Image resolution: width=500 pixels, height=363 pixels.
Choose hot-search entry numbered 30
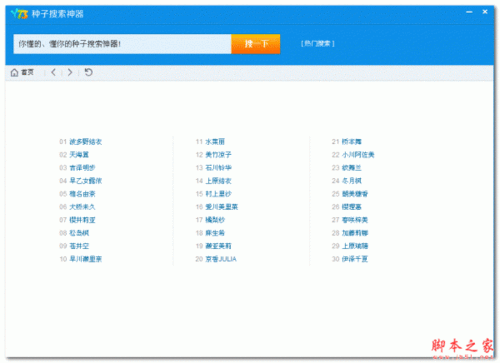[355, 259]
